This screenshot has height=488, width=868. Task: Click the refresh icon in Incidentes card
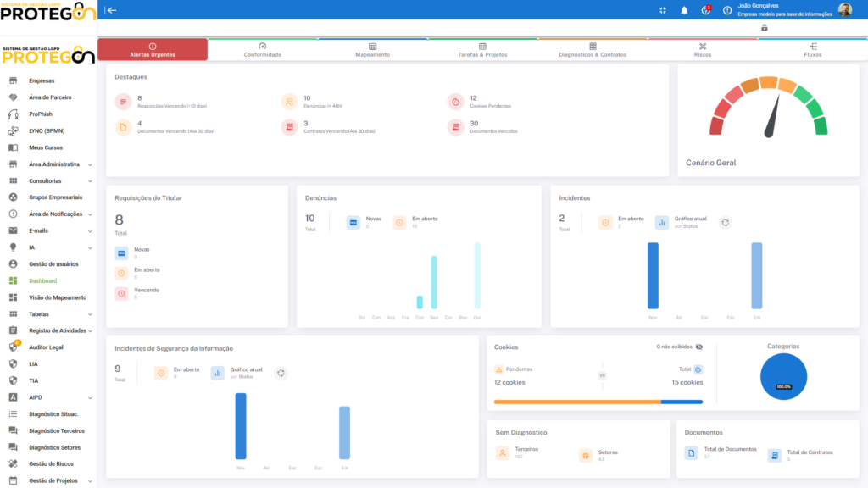tap(725, 223)
